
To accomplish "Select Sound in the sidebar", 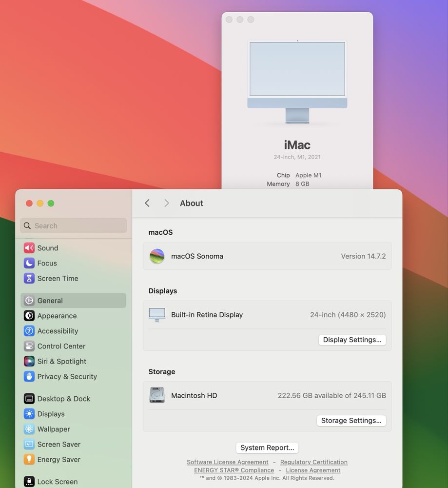I will [48, 248].
